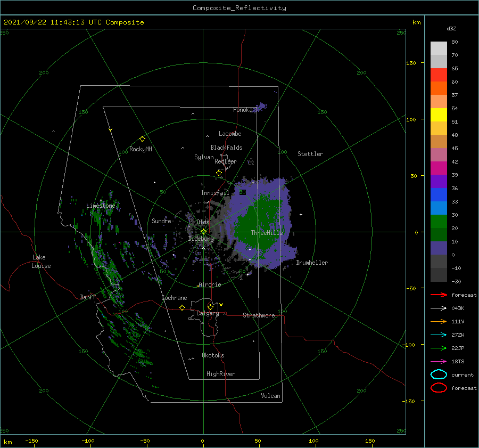Click the Drumheller city label
The image size is (479, 448).
[312, 263]
